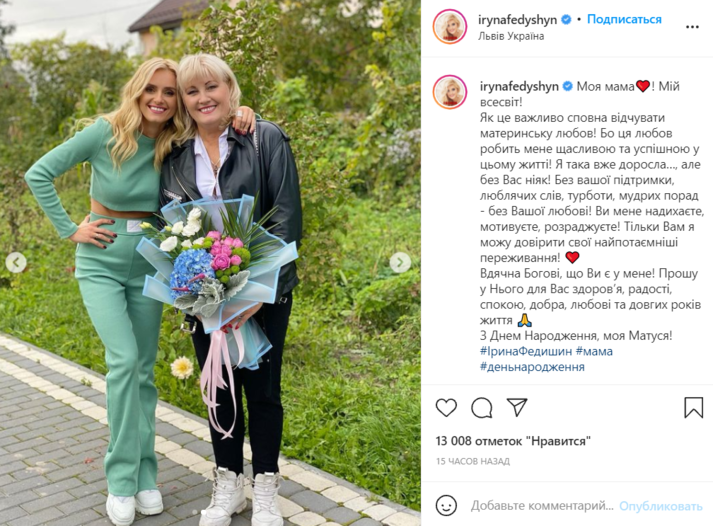This screenshot has width=713, height=526.
Task: Go to next photo with right arrow
Action: point(400,262)
